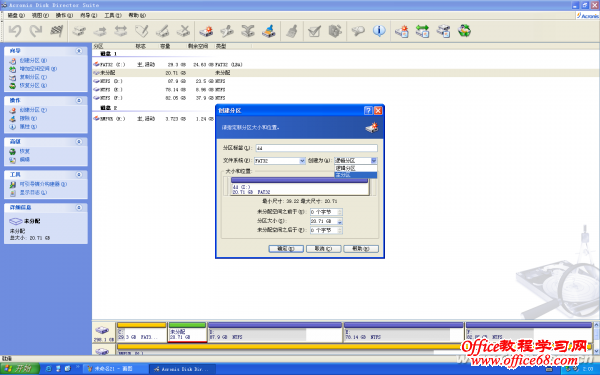This screenshot has height=375, width=600.
Task: Select the C: 29.3 GB block in disk map
Action: [142, 332]
